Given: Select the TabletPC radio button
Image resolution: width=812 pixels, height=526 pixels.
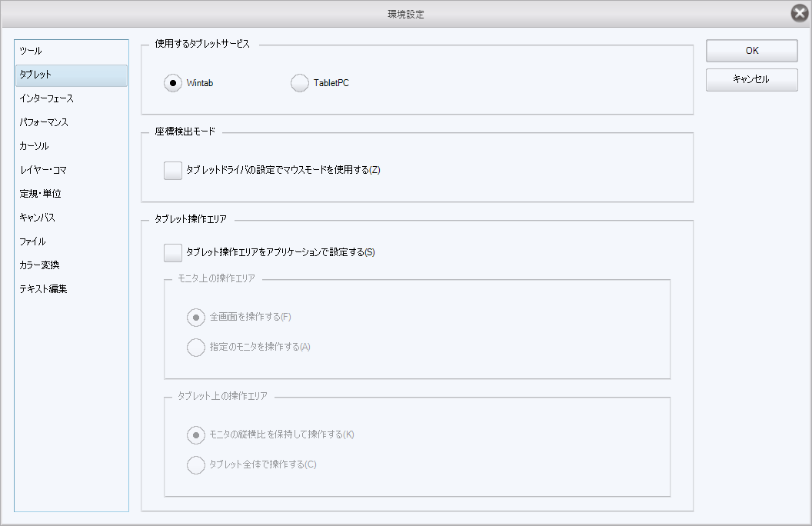Looking at the screenshot, I should [x=300, y=83].
